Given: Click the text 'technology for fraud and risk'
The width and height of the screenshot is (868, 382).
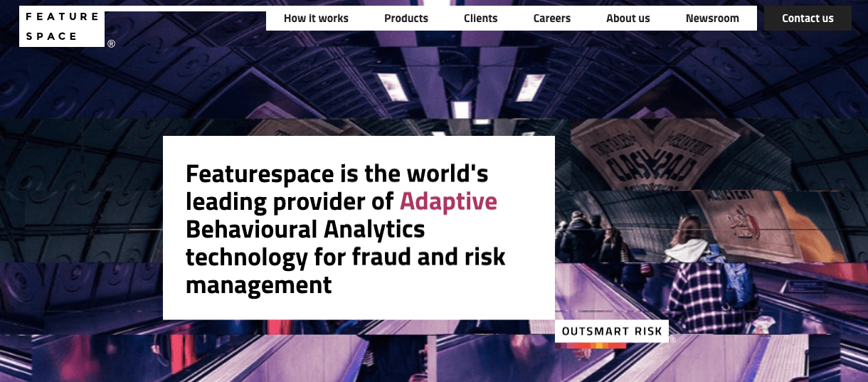Looking at the screenshot, I should pyautogui.click(x=346, y=257).
